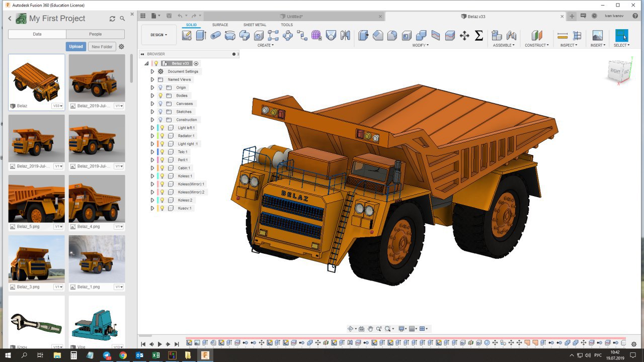Hide the Cabin:1 component

pyautogui.click(x=162, y=168)
